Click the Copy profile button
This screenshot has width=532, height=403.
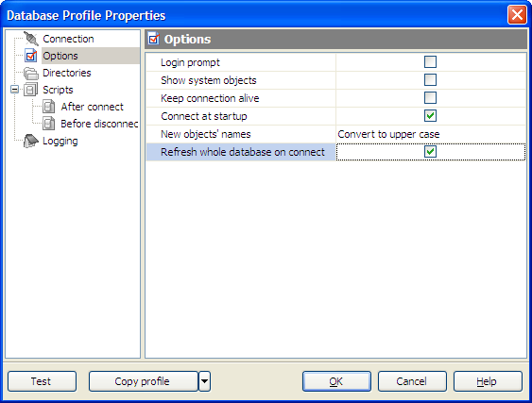(x=144, y=381)
